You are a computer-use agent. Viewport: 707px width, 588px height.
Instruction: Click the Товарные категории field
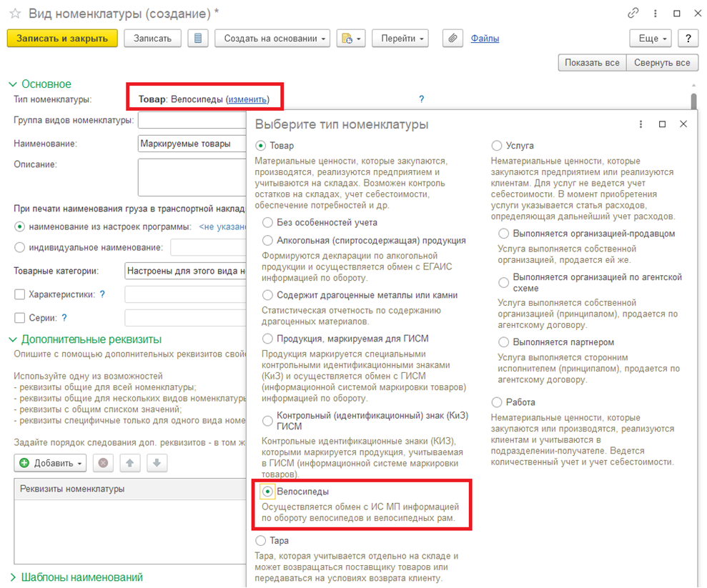[185, 271]
